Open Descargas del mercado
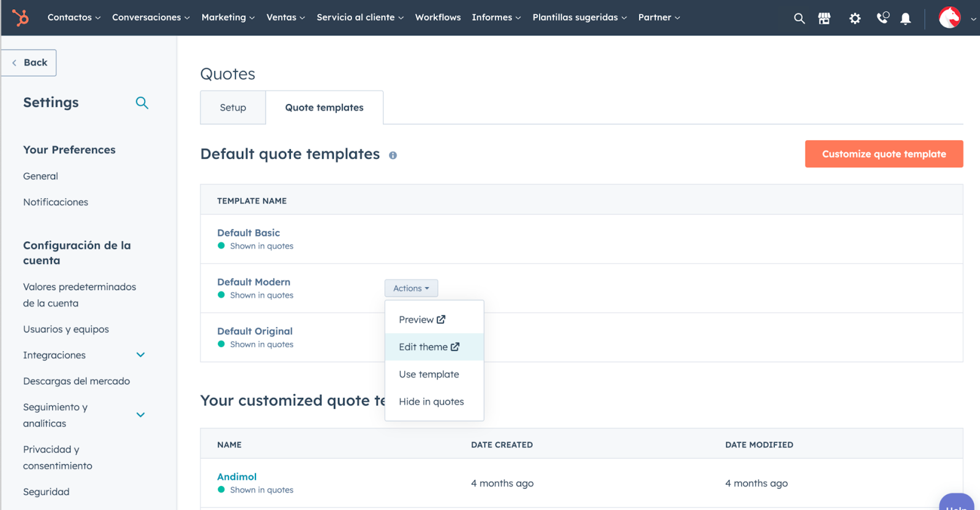This screenshot has height=510, width=980. tap(77, 381)
